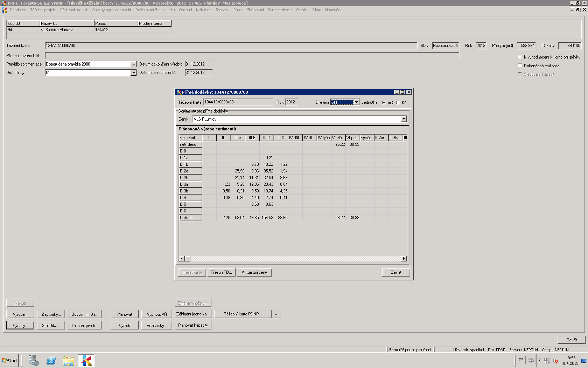Click the Výnosy... button
Screen dimensions: 588x368
tap(20, 326)
